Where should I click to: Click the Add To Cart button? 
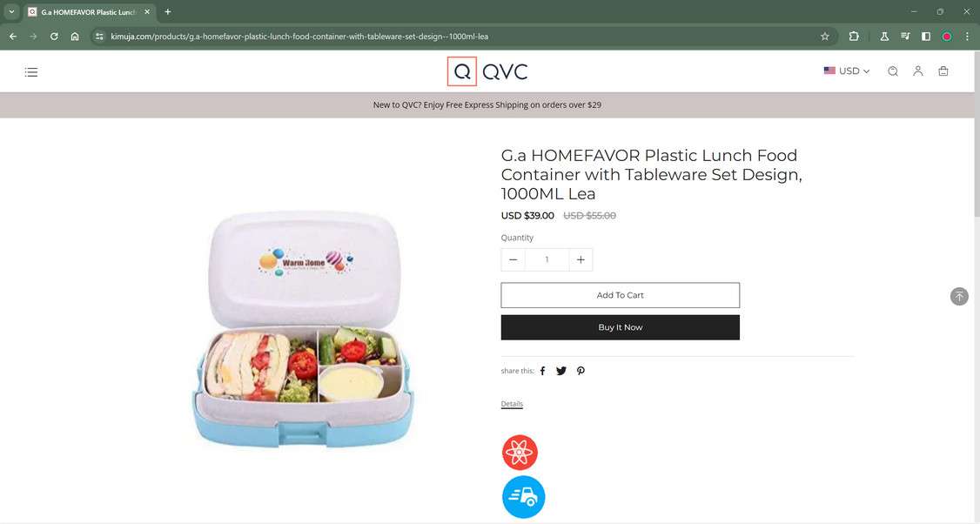pos(620,295)
